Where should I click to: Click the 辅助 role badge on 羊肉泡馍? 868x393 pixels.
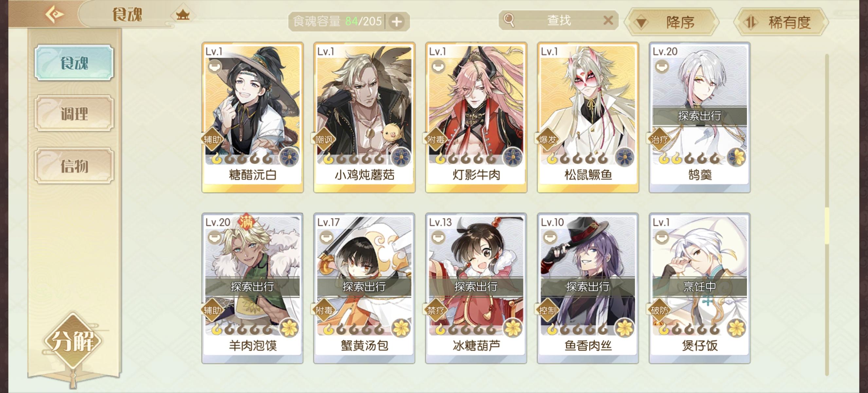[212, 310]
